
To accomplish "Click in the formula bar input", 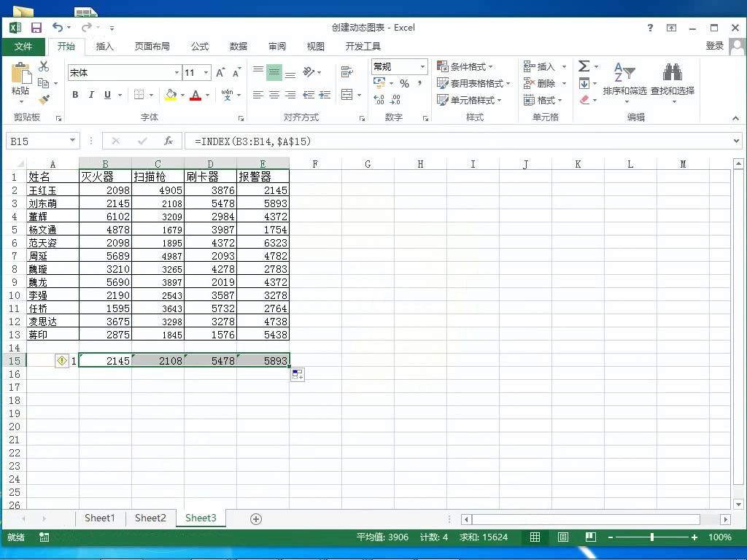I will (457, 141).
